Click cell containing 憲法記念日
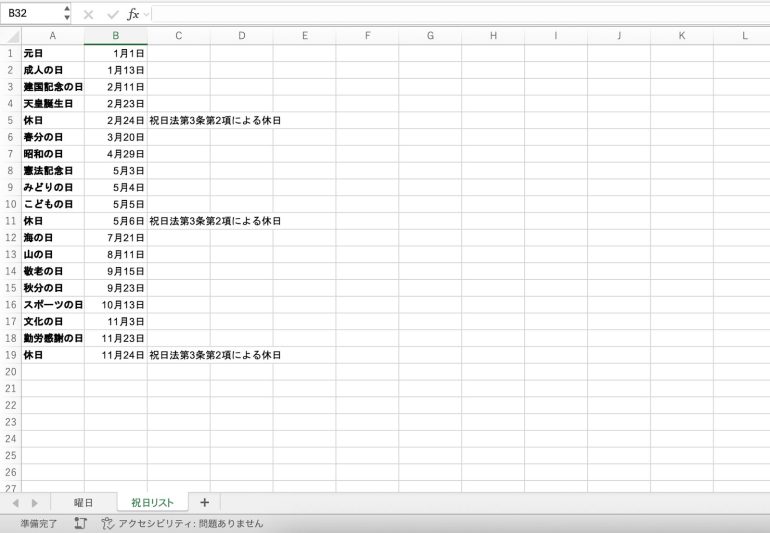770x533 pixels. pyautogui.click(x=53, y=170)
